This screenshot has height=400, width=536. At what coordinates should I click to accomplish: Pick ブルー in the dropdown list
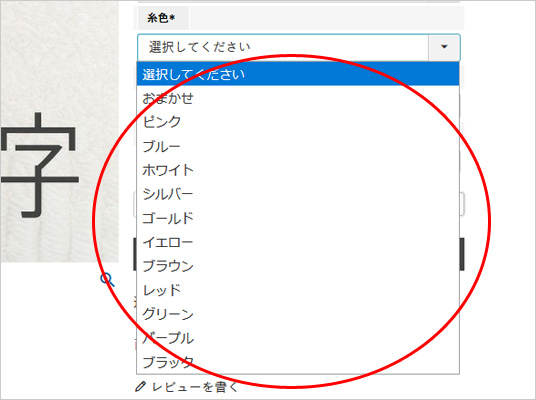[298, 146]
